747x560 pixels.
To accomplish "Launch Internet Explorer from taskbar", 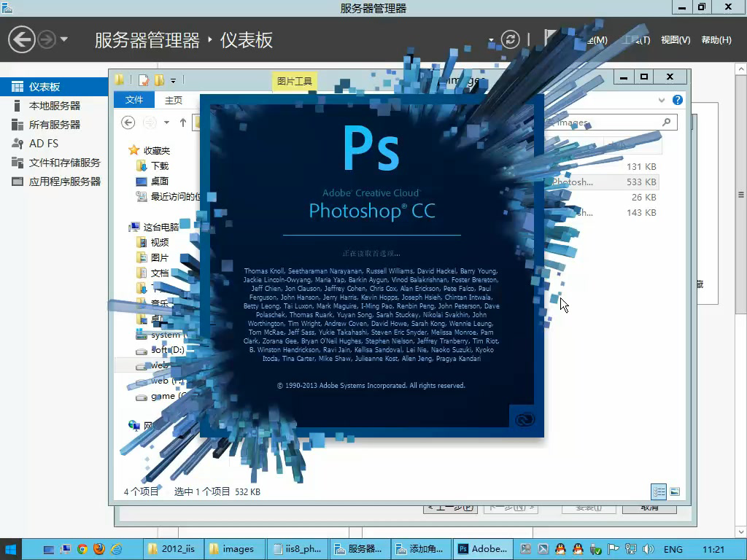I will (116, 549).
